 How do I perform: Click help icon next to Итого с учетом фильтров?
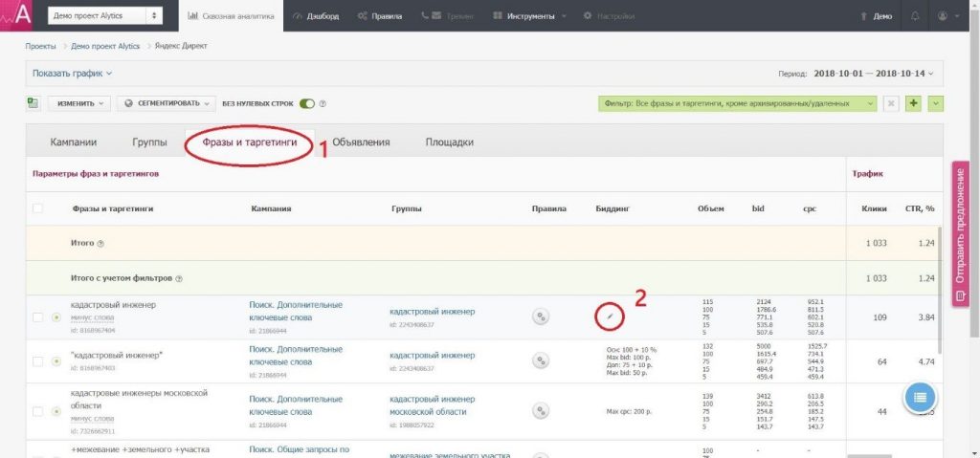click(x=179, y=278)
